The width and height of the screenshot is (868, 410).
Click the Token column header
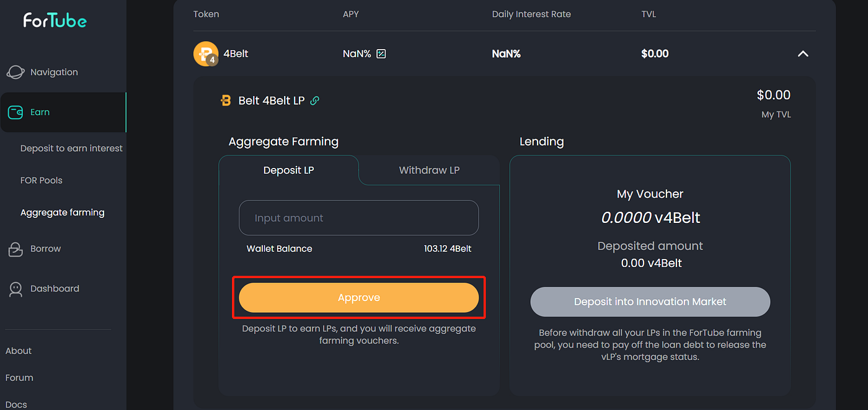[x=206, y=14]
